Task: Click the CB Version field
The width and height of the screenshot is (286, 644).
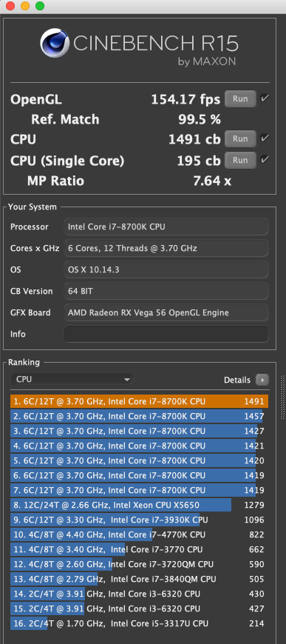Action: click(x=166, y=291)
